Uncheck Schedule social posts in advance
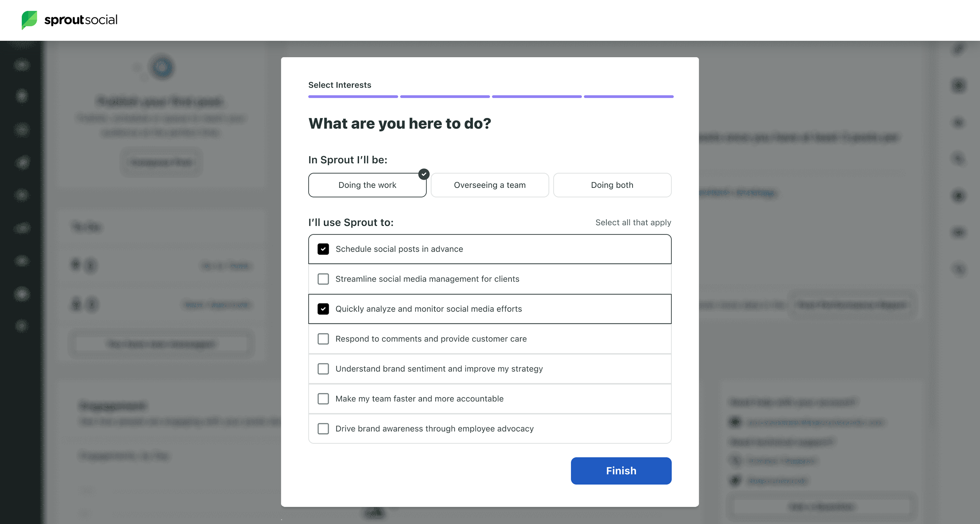980x524 pixels. (323, 249)
